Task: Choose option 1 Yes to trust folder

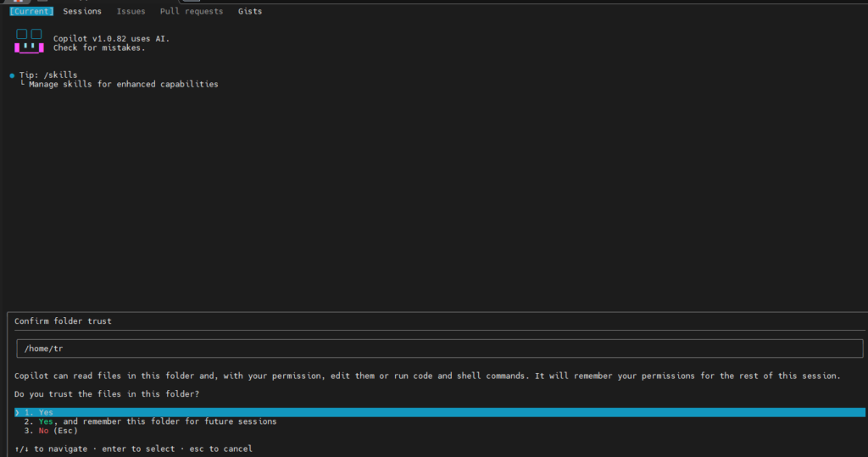Action: [x=440, y=412]
